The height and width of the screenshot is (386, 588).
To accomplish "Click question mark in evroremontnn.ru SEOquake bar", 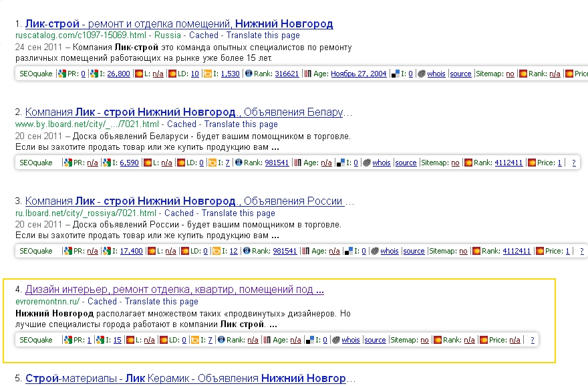I will click(533, 341).
